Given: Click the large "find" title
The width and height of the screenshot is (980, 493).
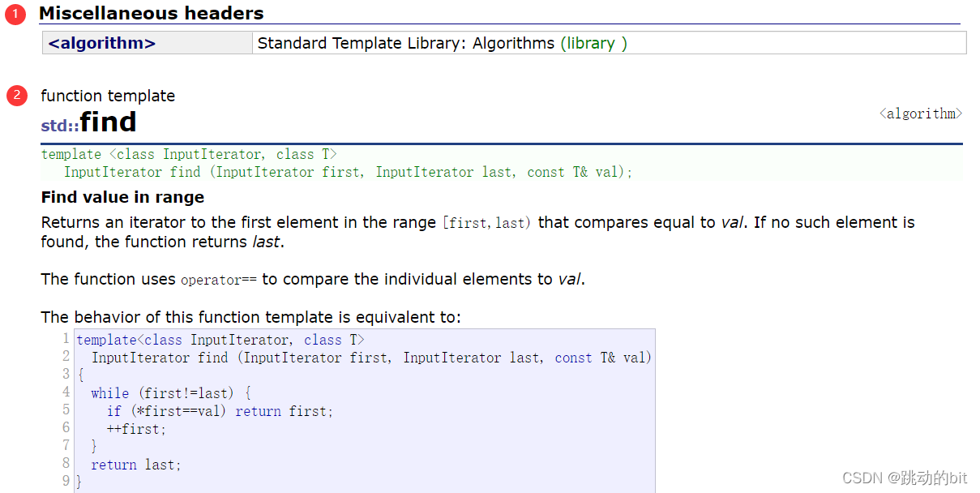Looking at the screenshot, I should pyautogui.click(x=108, y=122).
